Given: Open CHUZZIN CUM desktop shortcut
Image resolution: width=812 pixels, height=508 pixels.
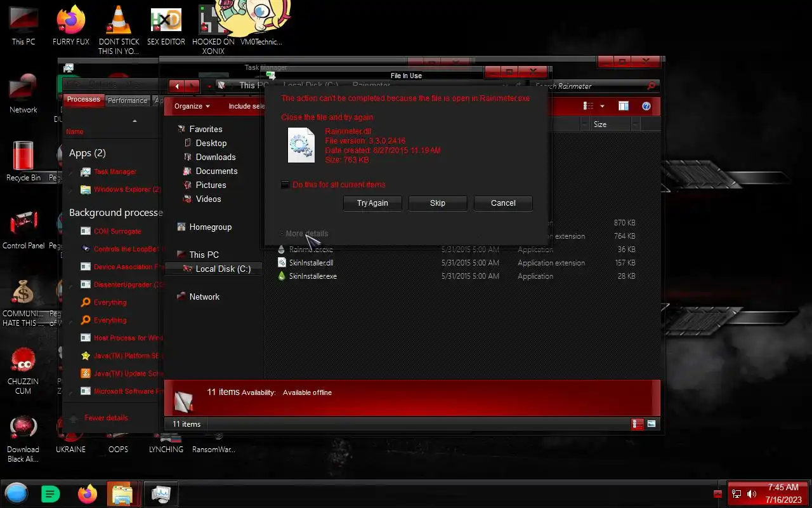Looking at the screenshot, I should pyautogui.click(x=23, y=370).
